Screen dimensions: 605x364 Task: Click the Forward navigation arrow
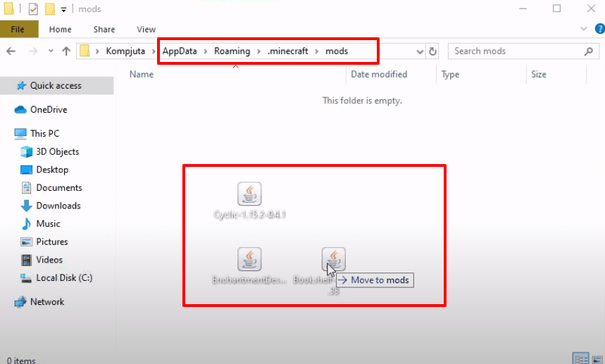pyautogui.click(x=33, y=51)
